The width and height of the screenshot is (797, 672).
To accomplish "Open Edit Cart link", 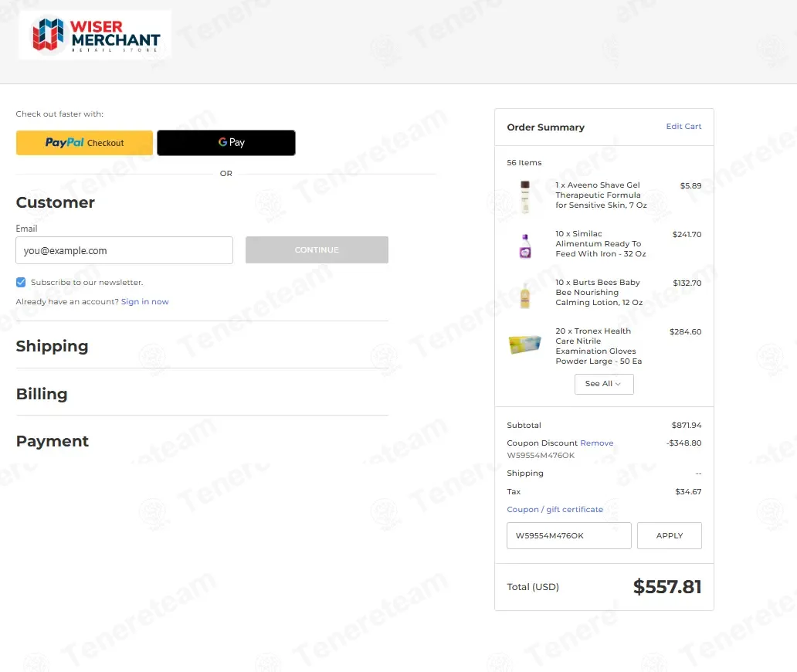I will tap(683, 126).
